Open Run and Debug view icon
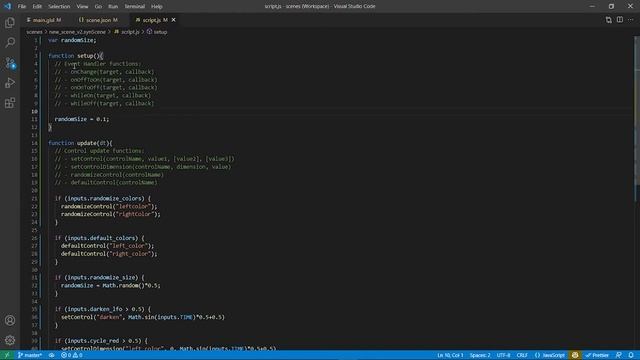The image size is (640, 360). 10,82
